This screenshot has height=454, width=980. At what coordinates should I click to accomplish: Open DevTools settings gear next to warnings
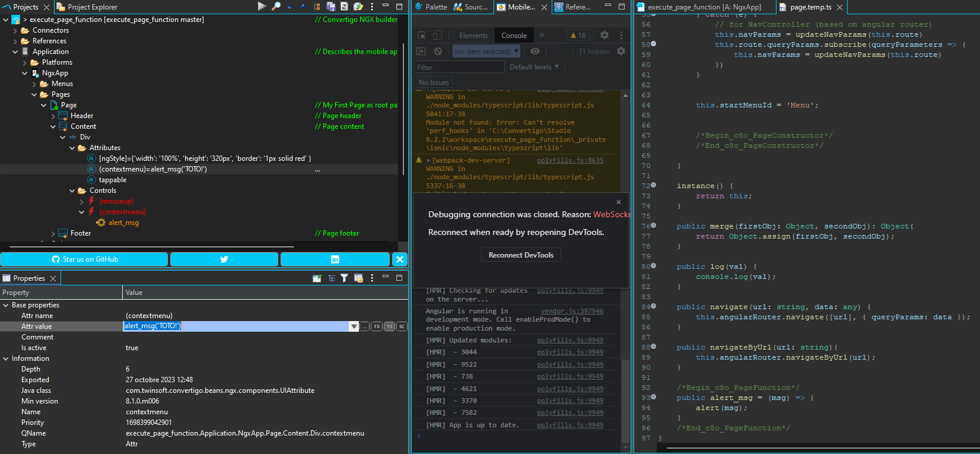(x=604, y=36)
